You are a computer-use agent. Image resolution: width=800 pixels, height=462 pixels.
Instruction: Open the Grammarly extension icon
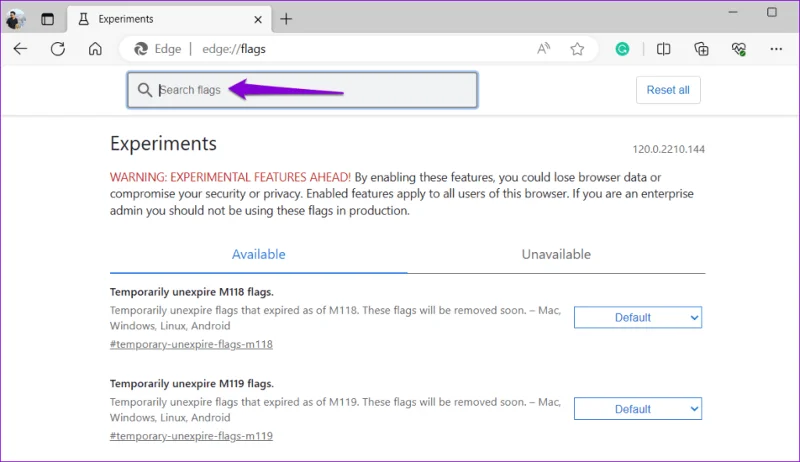[x=622, y=49]
